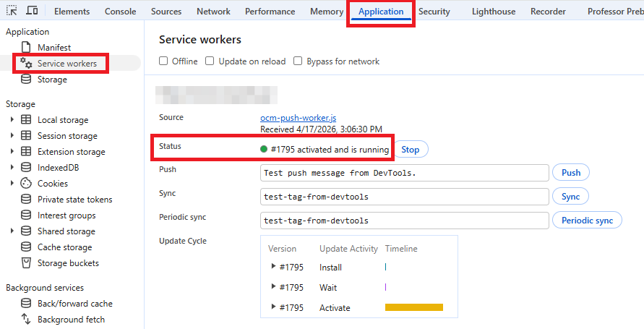644x329 pixels.
Task: Click the Session storage table icon
Action: [26, 135]
